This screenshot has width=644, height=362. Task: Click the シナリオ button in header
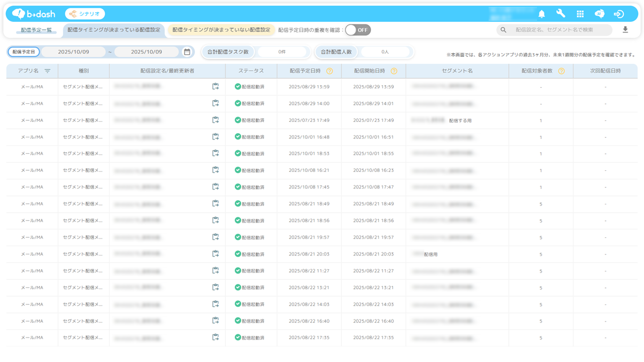tap(85, 14)
